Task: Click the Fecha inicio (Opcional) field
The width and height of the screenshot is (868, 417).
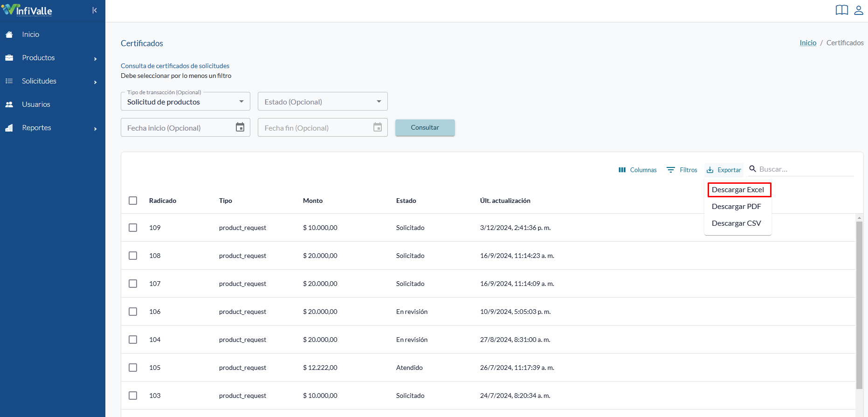Action: (186, 127)
